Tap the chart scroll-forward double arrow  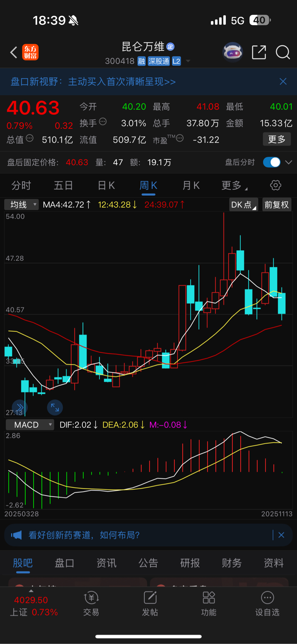pyautogui.click(x=20, y=407)
